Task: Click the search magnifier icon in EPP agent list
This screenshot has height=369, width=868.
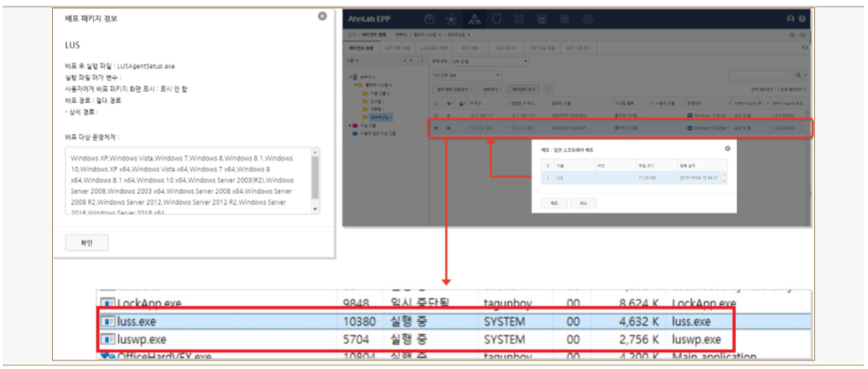Action: click(x=797, y=75)
